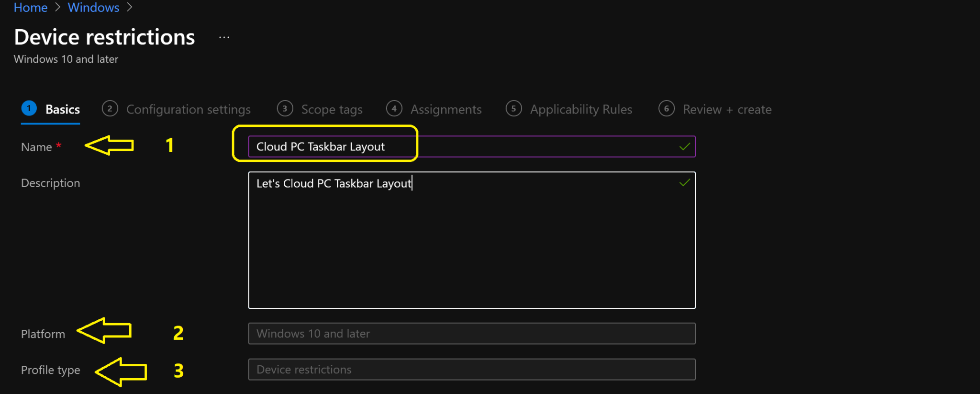Image resolution: width=980 pixels, height=394 pixels.
Task: Select the Basics tab
Action: [x=62, y=110]
